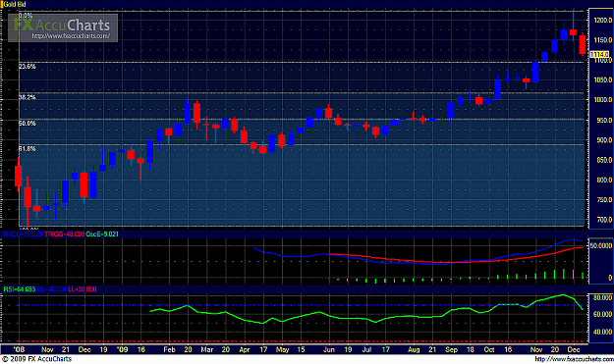Click the Feb label on date axis

(169, 349)
